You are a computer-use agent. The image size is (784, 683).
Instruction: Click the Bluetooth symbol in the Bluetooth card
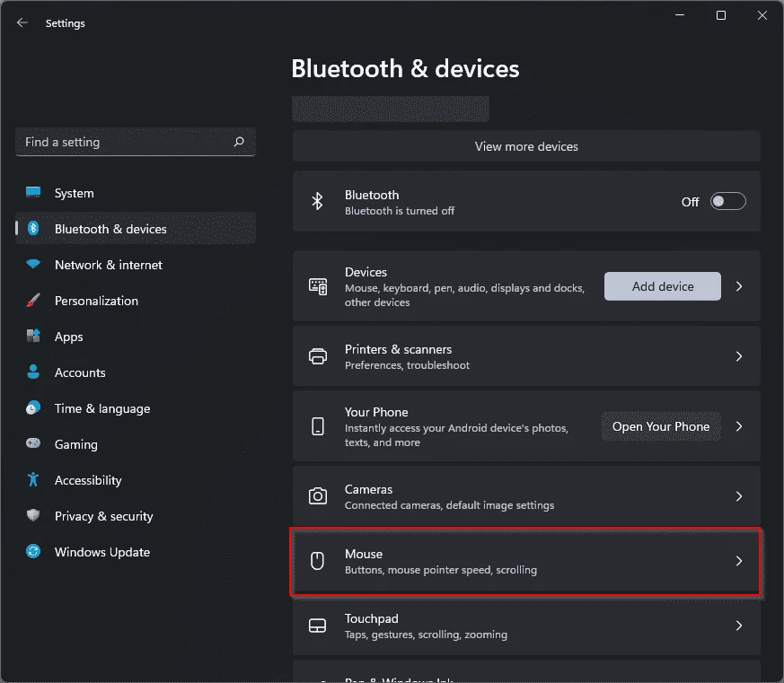click(318, 201)
